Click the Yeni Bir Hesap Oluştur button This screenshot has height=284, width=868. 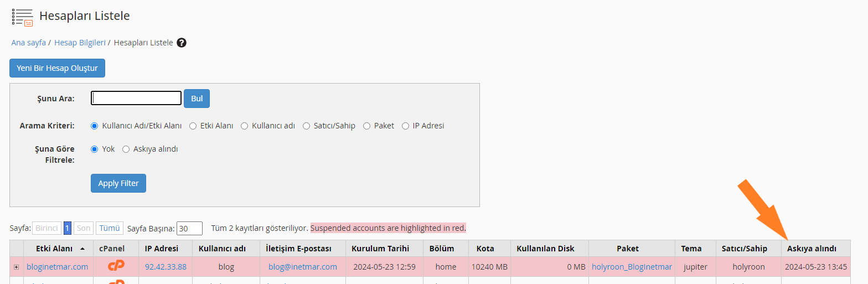[x=57, y=68]
